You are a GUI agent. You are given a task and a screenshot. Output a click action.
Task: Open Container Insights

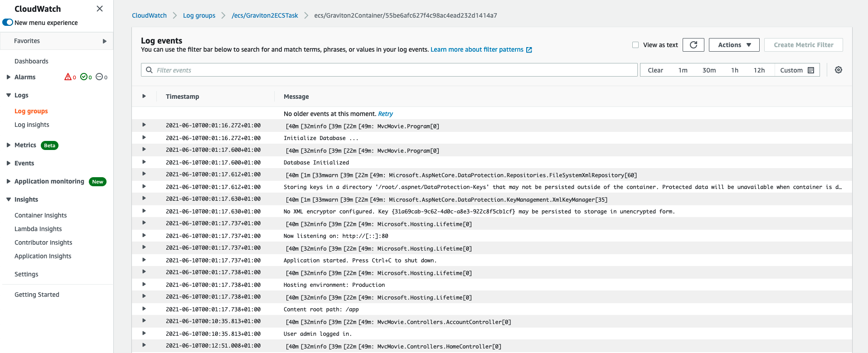point(41,215)
